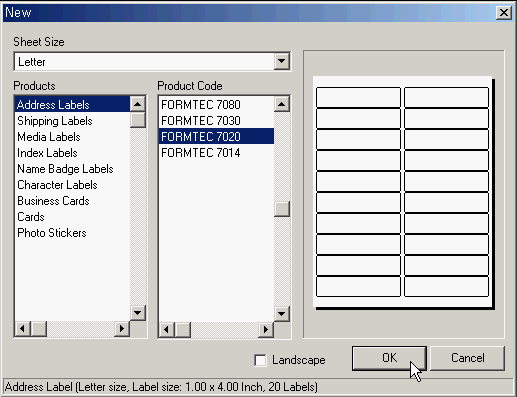Screen dimensions: 517x397
Task: Click Products list scroll-left arrow
Action: click(23, 329)
